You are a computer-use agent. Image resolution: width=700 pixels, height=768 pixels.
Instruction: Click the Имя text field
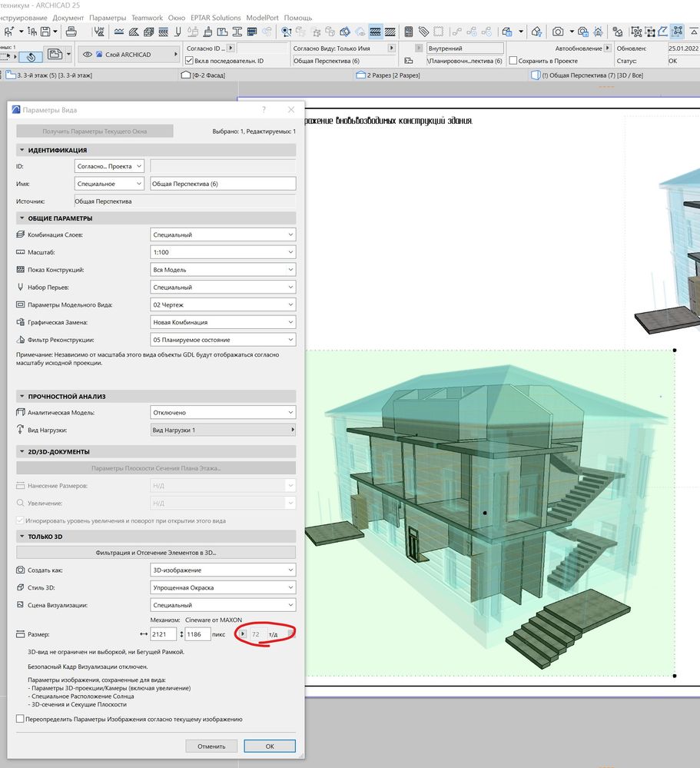223,184
